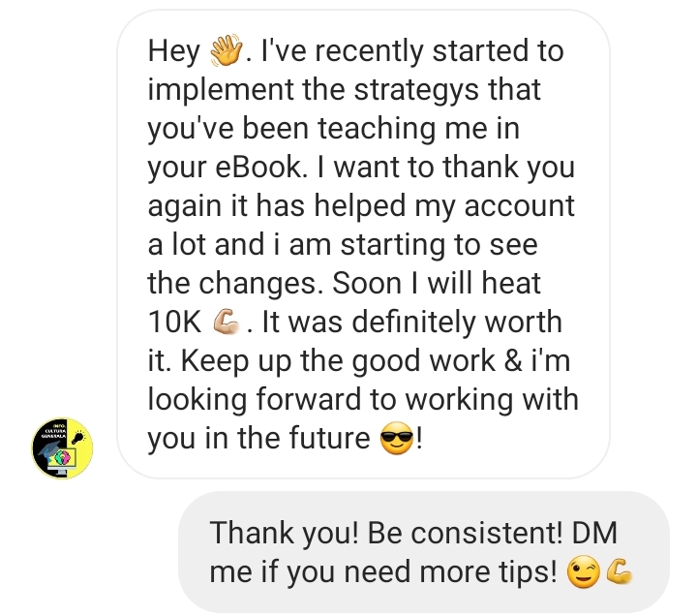Click the computer monitor graphic in avatar
Image resolution: width=697 pixels, height=616 pixels.
tap(62, 462)
